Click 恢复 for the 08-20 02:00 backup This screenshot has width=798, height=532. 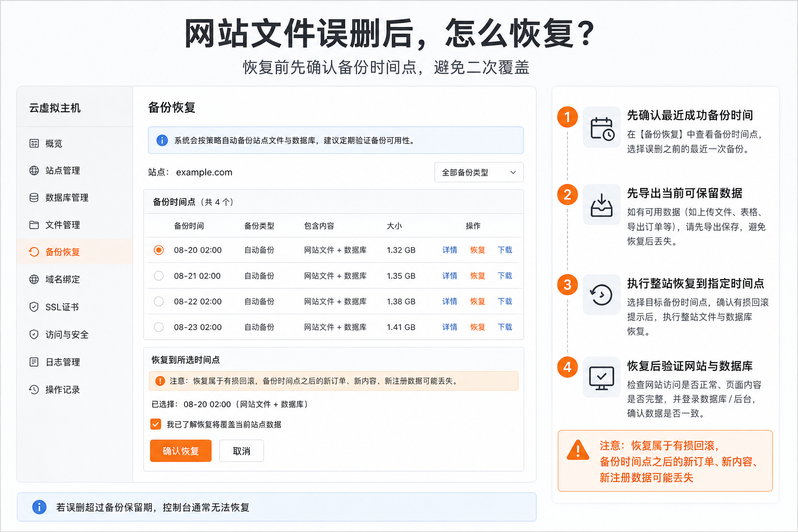point(477,250)
